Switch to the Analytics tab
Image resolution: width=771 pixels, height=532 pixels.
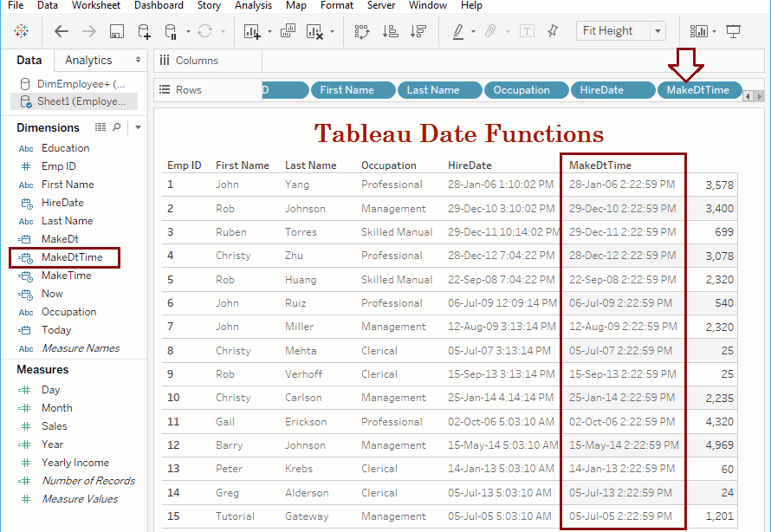(x=88, y=60)
